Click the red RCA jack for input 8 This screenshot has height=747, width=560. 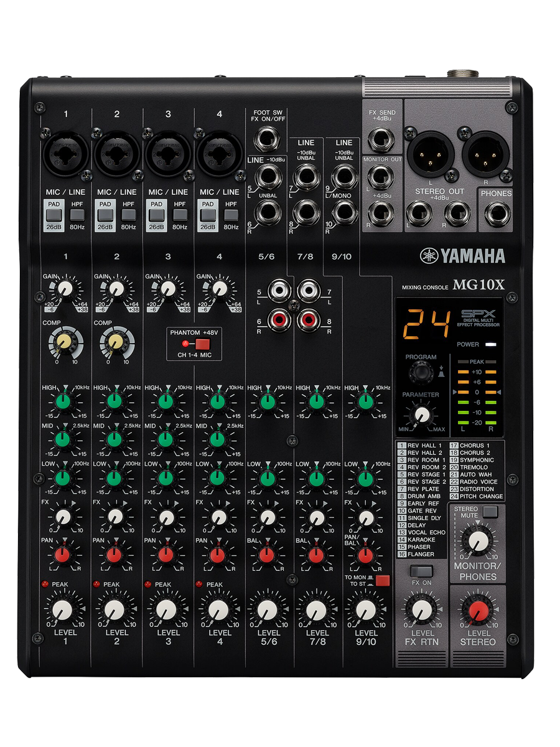[309, 320]
